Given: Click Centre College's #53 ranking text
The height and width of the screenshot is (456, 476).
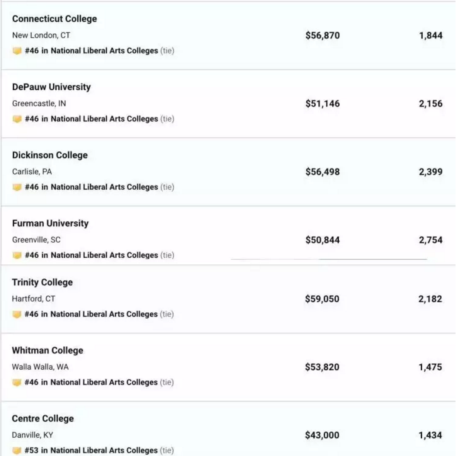Looking at the screenshot, I should click(91, 451).
